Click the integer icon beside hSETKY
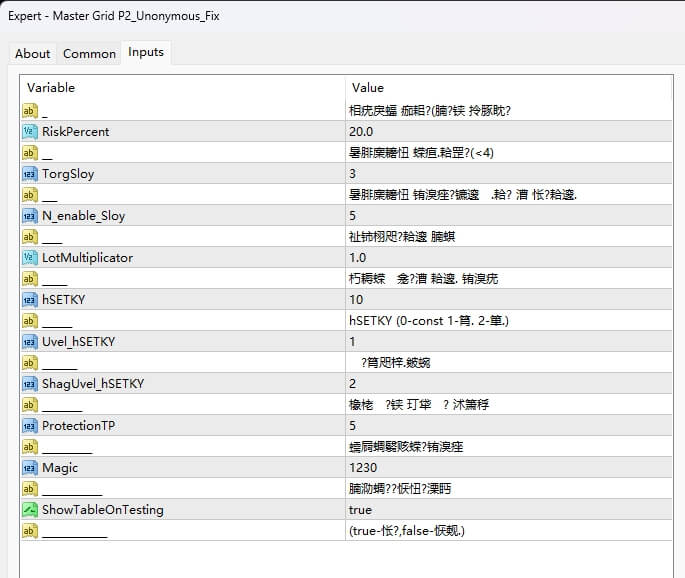The image size is (685, 578). pyautogui.click(x=30, y=299)
